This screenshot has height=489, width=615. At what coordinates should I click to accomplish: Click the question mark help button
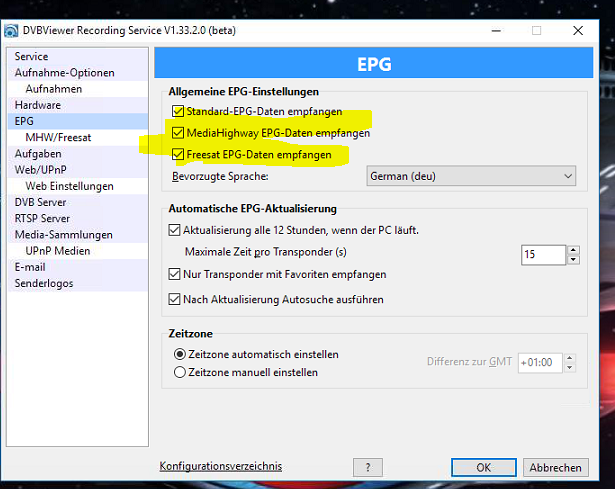[x=368, y=467]
